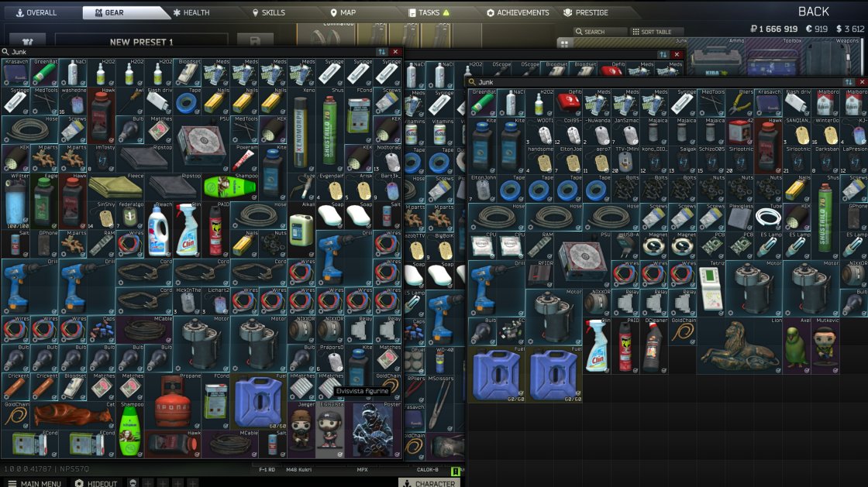Select the PSU in the left Junk window
The width and height of the screenshot is (868, 487).
(201, 144)
